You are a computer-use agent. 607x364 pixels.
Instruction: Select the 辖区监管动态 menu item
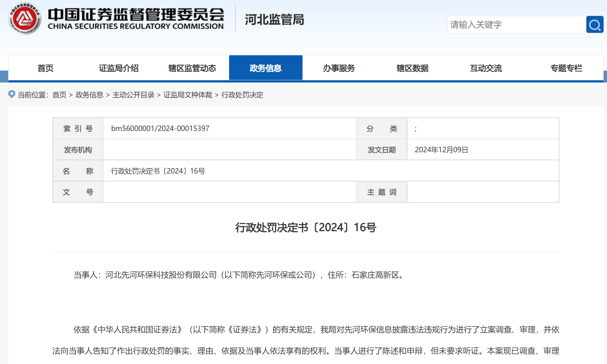(x=192, y=68)
